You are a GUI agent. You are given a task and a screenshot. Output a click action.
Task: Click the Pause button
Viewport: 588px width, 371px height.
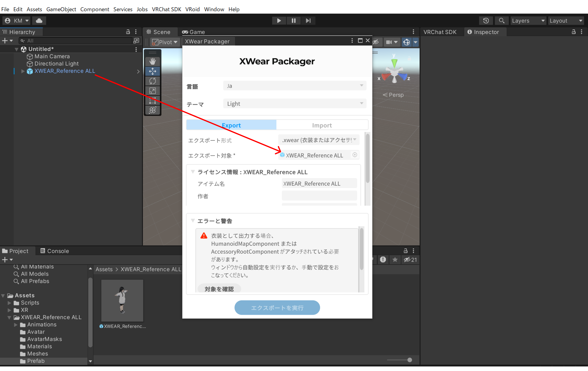coord(294,20)
